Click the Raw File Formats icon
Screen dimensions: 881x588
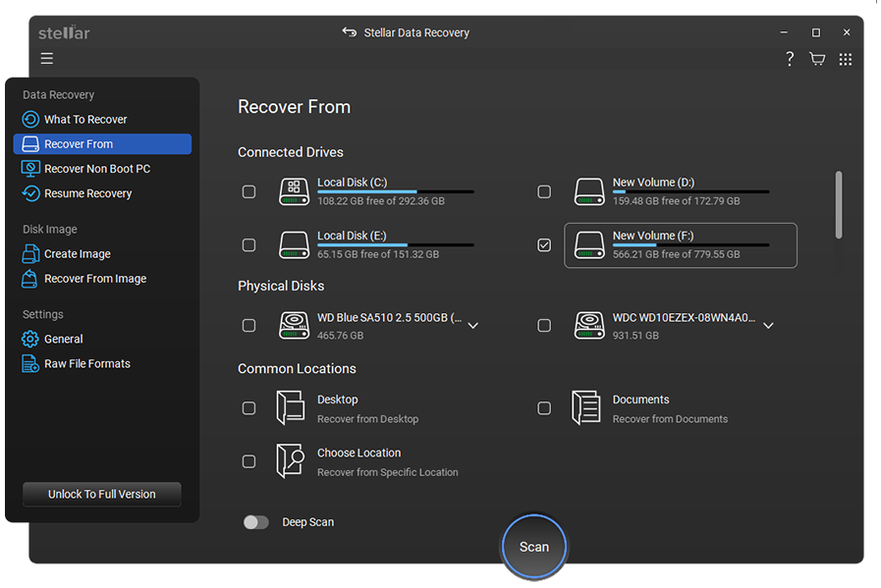coord(29,363)
